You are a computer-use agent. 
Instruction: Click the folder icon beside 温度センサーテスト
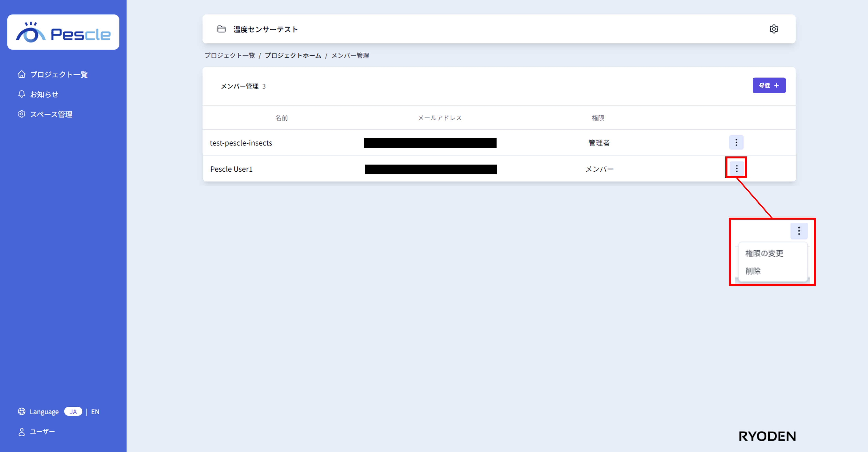(x=221, y=29)
